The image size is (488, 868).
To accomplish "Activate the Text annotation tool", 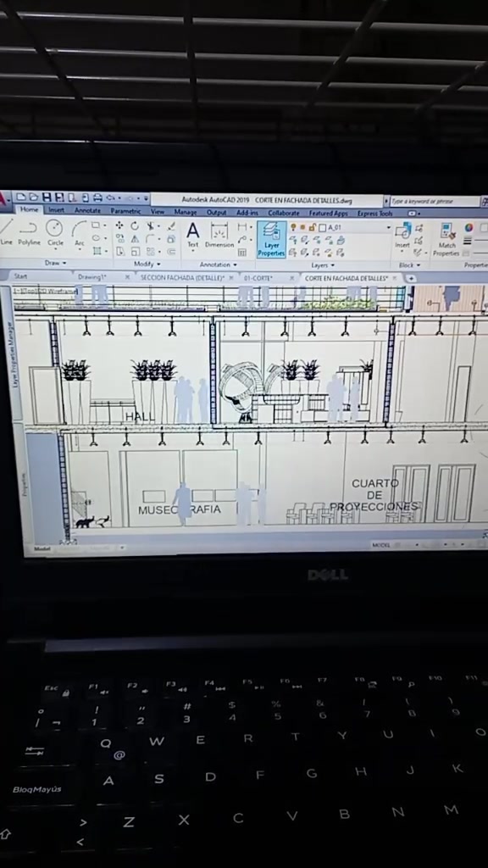I will [192, 235].
